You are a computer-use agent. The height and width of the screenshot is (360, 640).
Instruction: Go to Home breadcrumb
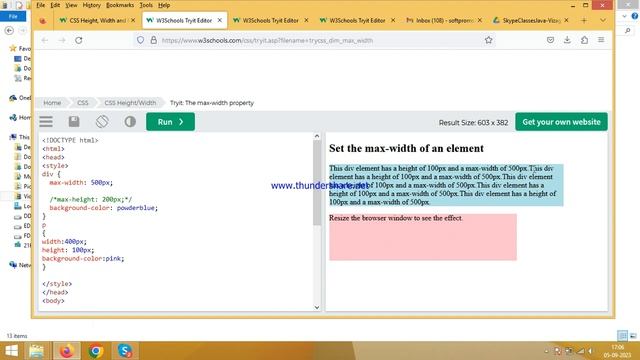52,103
